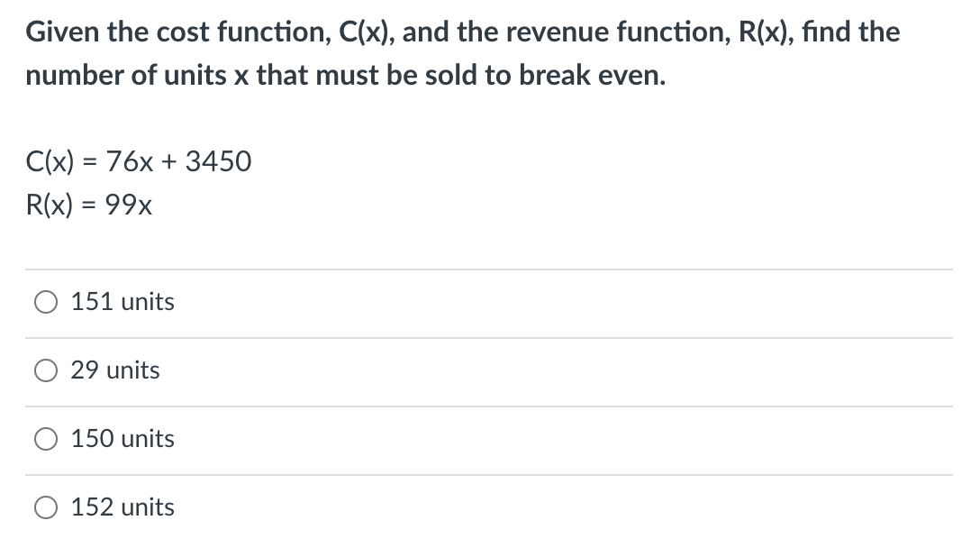The height and width of the screenshot is (548, 980).
Task: Select the 29 units radio button
Action: pos(45,370)
